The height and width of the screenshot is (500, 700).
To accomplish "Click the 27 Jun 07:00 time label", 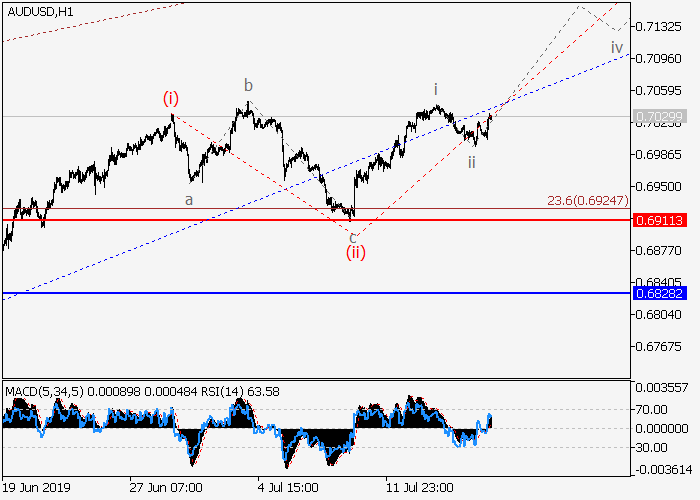I will pos(165,489).
